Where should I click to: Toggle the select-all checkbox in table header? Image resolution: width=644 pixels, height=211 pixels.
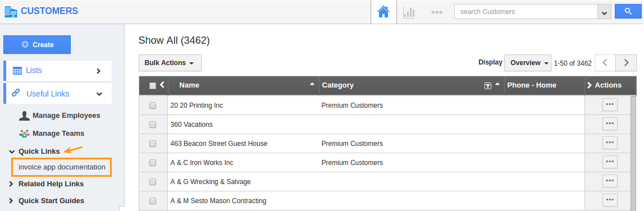[x=153, y=86]
